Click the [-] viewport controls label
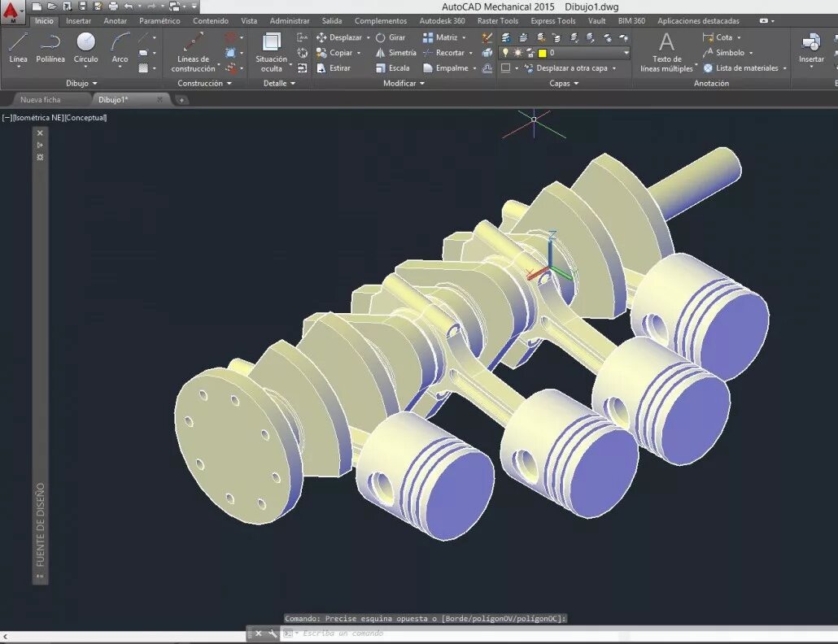The image size is (838, 644). [x=7, y=117]
